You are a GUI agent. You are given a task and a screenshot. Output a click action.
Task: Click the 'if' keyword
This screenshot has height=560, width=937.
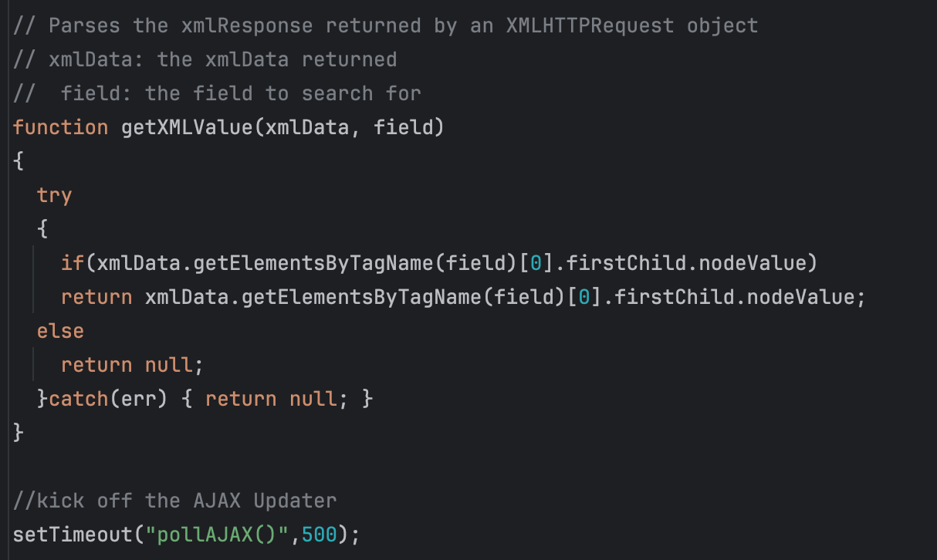[x=73, y=263]
